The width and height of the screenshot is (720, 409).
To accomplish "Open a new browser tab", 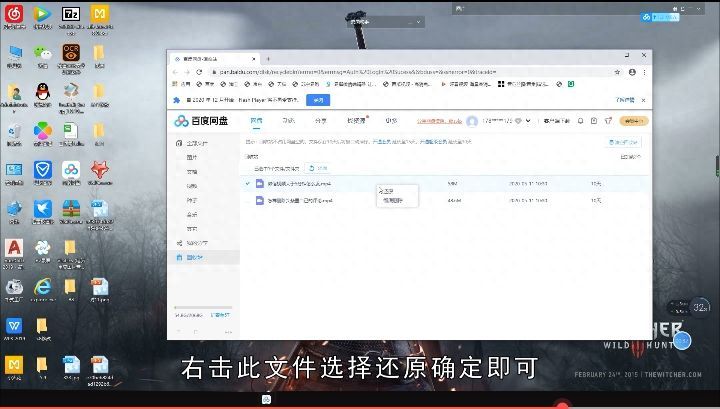I will [x=268, y=59].
